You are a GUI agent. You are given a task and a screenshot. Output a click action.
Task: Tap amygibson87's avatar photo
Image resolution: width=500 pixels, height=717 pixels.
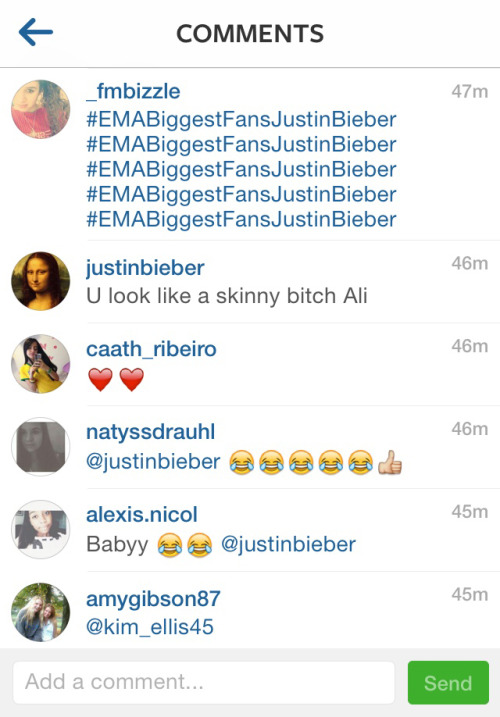(41, 612)
